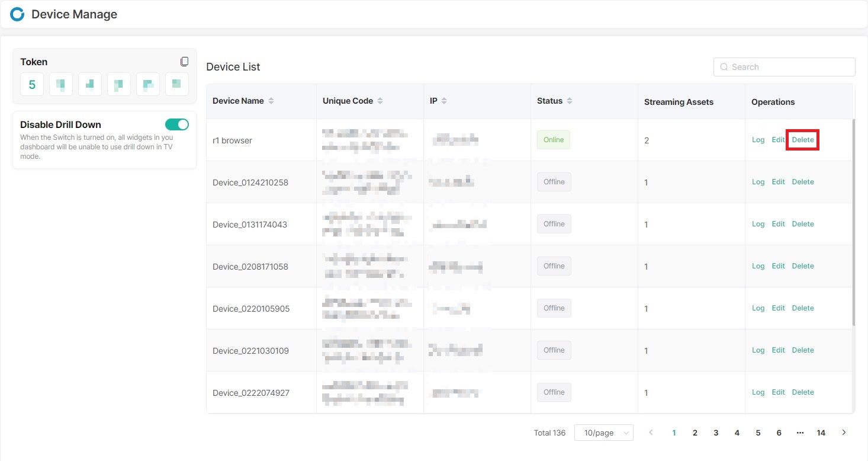The image size is (868, 461).
Task: Jump forward with pagination ellipsis
Action: (800, 433)
